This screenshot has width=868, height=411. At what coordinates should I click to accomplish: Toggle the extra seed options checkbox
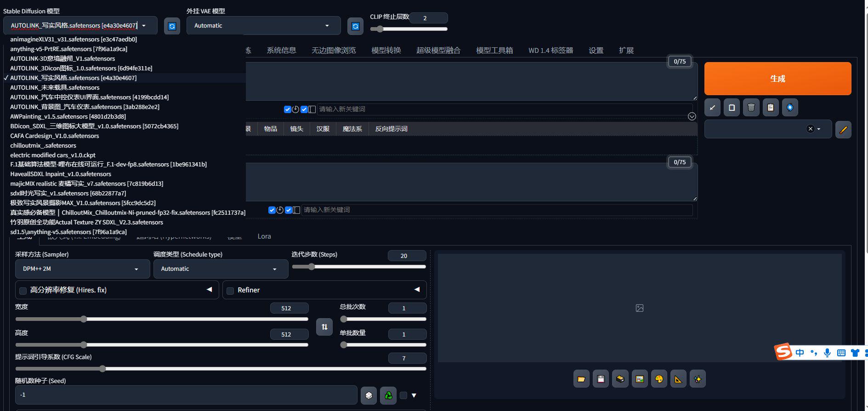point(403,395)
